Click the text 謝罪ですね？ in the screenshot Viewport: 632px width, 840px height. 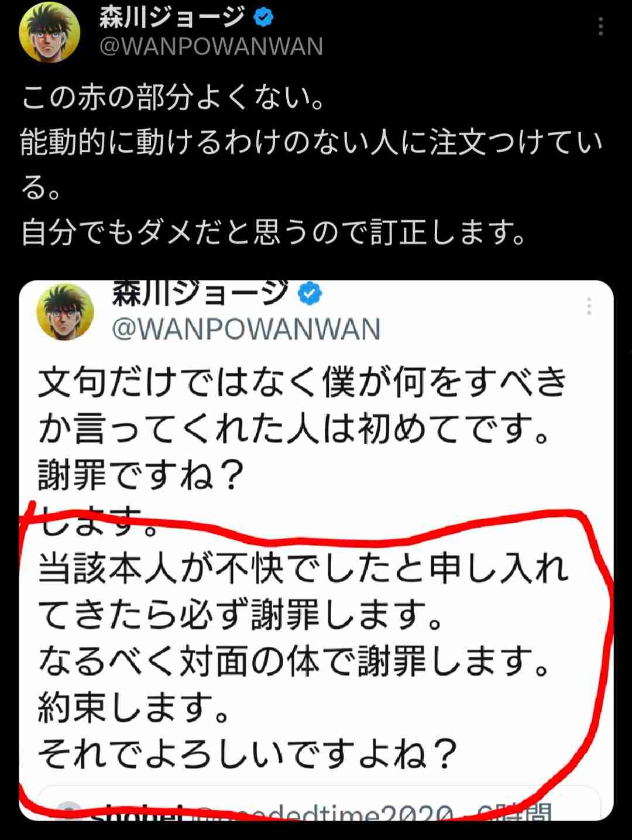point(141,475)
